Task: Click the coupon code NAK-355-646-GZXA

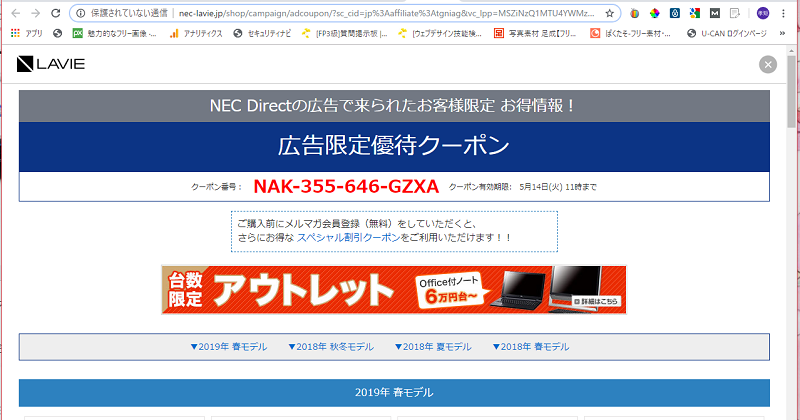Action: point(346,187)
